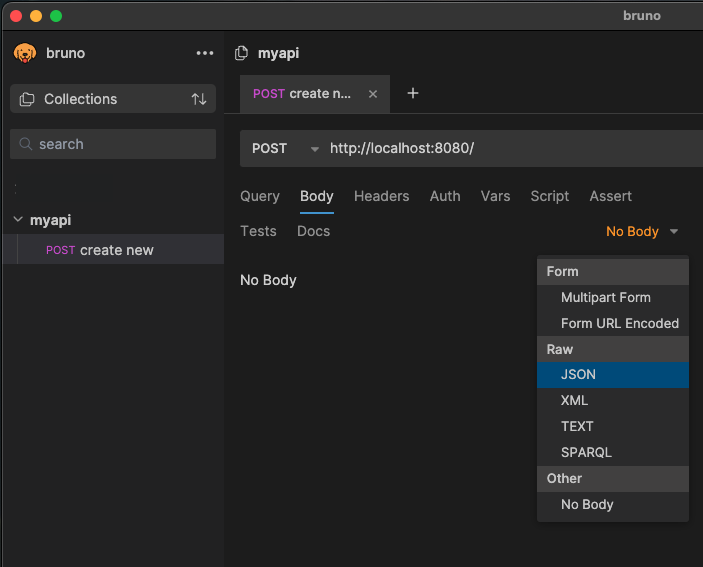The image size is (703, 567).
Task: Click the search magnifier icon
Action: click(x=26, y=144)
